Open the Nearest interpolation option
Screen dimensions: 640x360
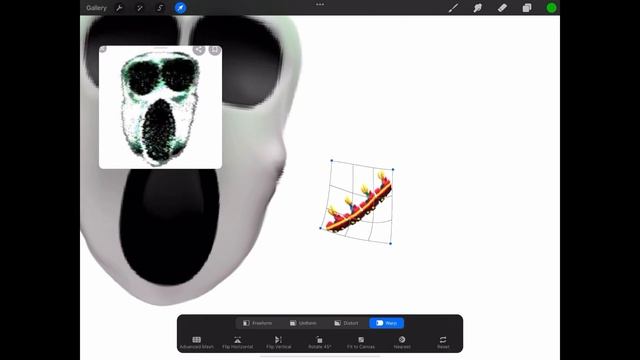[x=402, y=342]
